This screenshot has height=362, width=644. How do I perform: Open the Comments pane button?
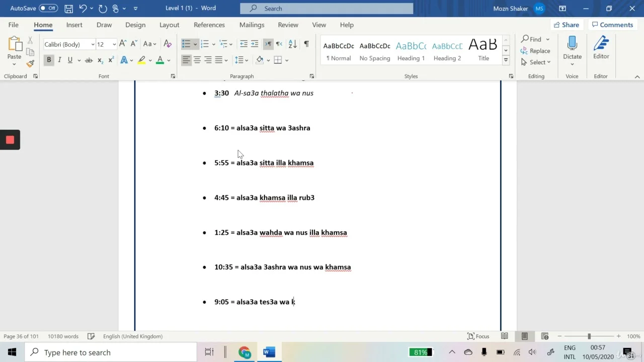pyautogui.click(x=612, y=25)
